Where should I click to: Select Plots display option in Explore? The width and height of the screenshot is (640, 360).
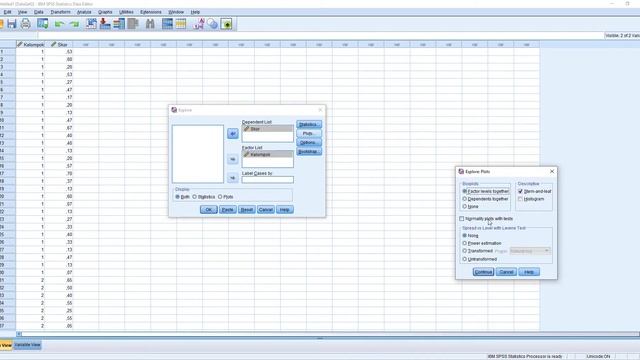tap(226, 197)
